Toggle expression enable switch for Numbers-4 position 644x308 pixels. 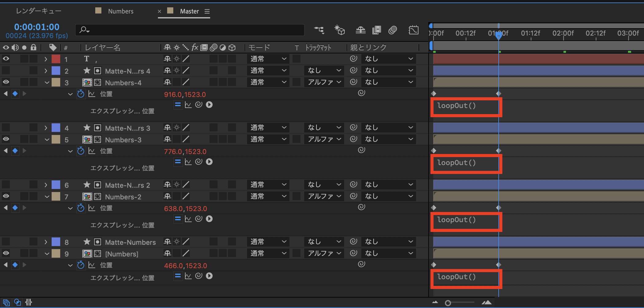click(178, 105)
